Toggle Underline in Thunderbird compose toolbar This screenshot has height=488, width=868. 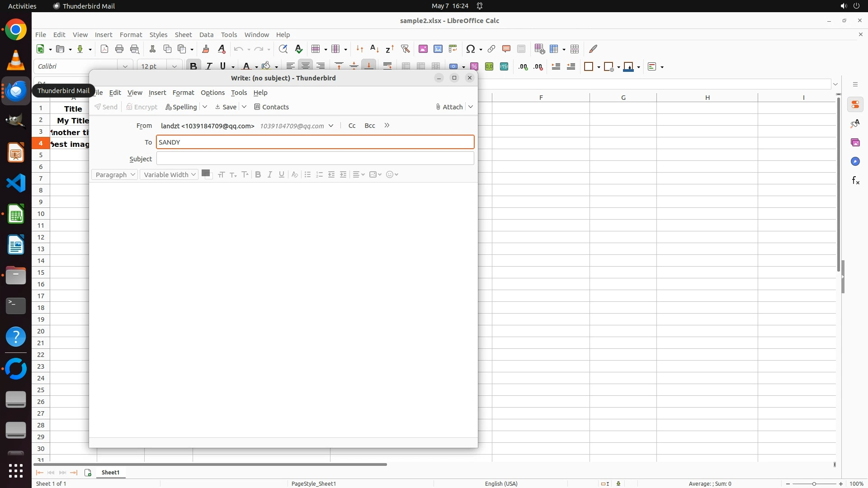(x=282, y=174)
